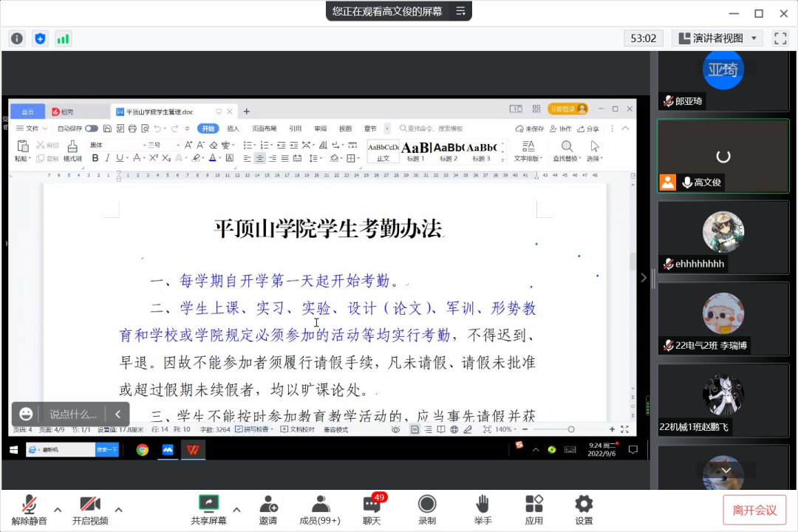Image resolution: width=798 pixels, height=532 pixels.
Task: Check the green network signal icon
Action: [64, 38]
